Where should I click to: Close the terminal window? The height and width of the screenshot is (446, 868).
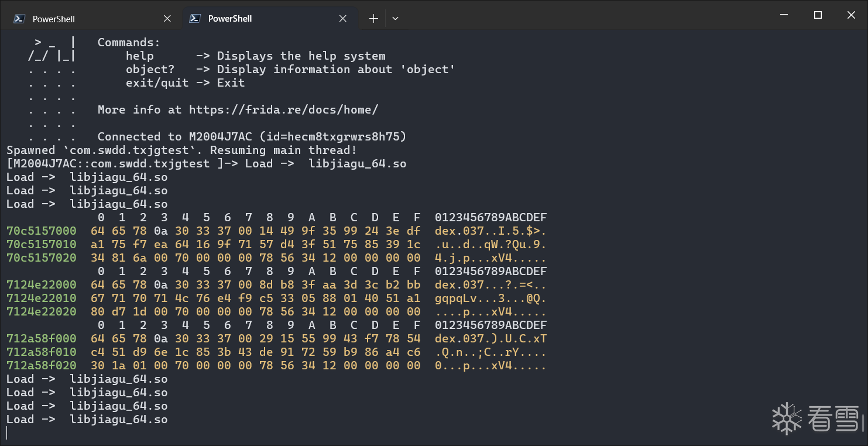[851, 15]
